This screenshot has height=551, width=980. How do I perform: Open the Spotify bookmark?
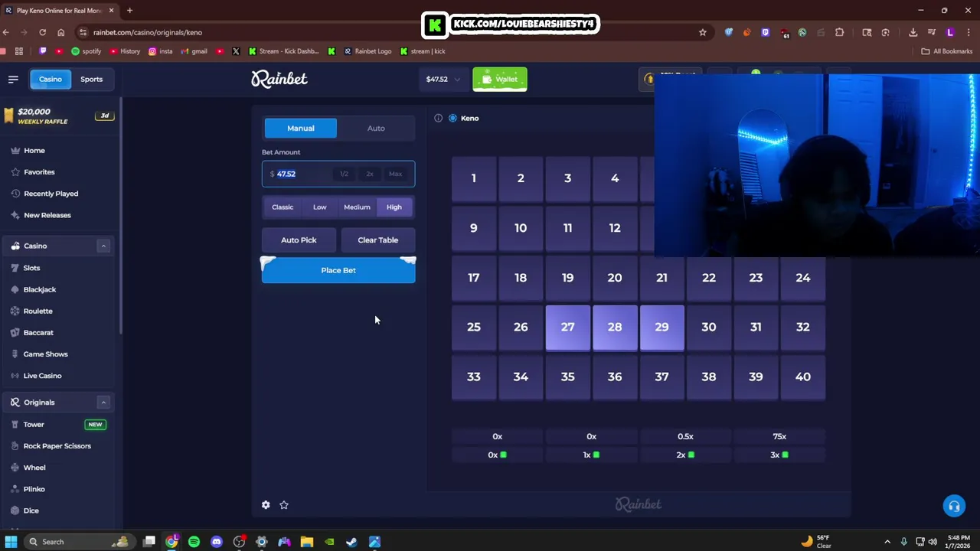[86, 51]
